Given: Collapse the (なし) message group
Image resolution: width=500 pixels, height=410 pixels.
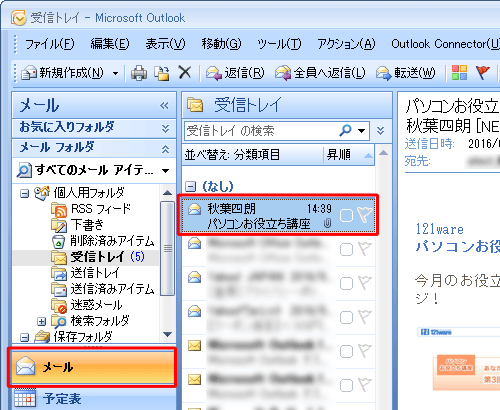Looking at the screenshot, I should pos(190,187).
